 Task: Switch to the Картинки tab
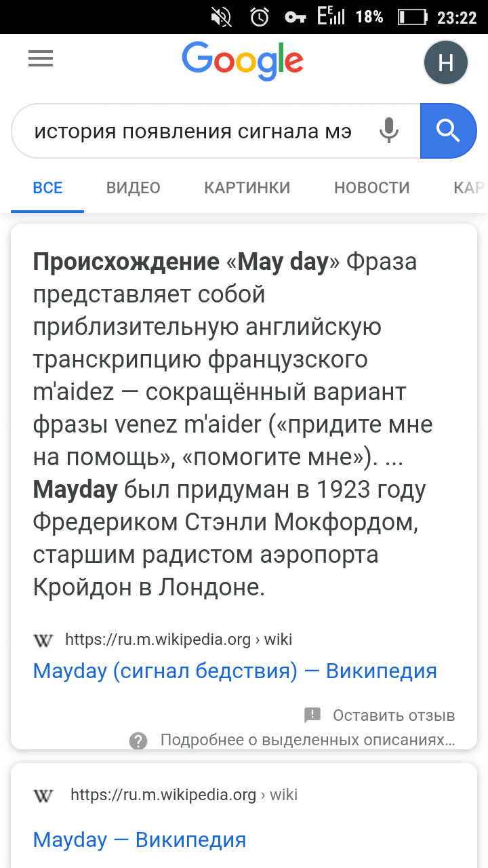pyautogui.click(x=247, y=188)
